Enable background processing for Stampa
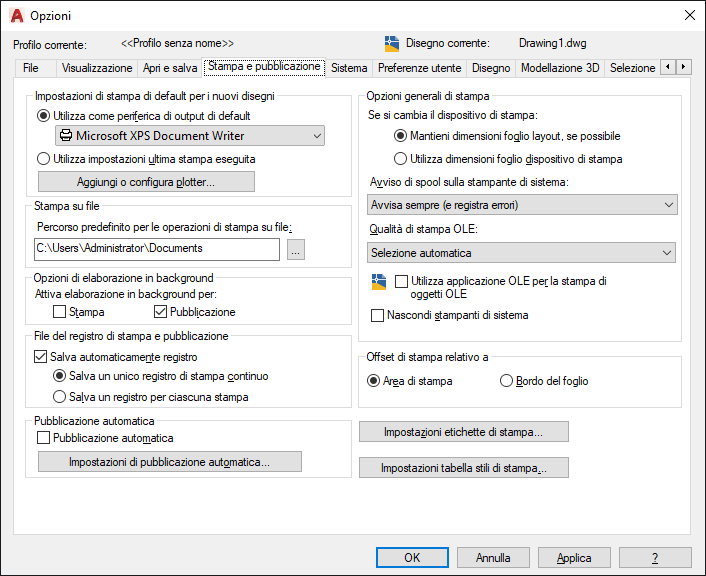Image resolution: width=706 pixels, height=576 pixels. [59, 312]
